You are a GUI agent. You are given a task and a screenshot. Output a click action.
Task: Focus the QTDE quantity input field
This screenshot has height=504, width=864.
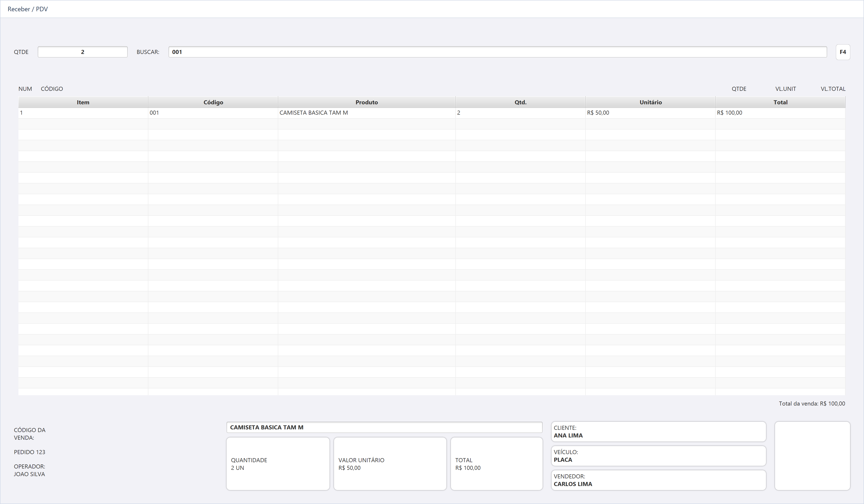coord(83,52)
